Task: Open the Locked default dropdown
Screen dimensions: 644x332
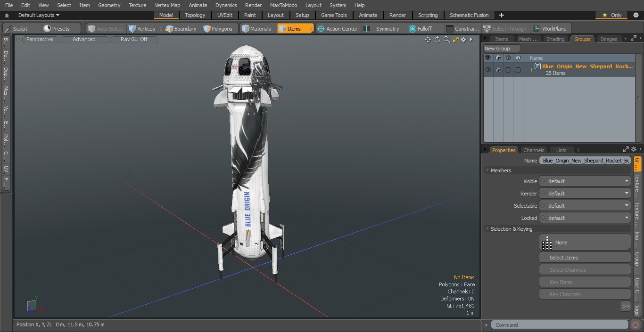Action: tap(585, 218)
